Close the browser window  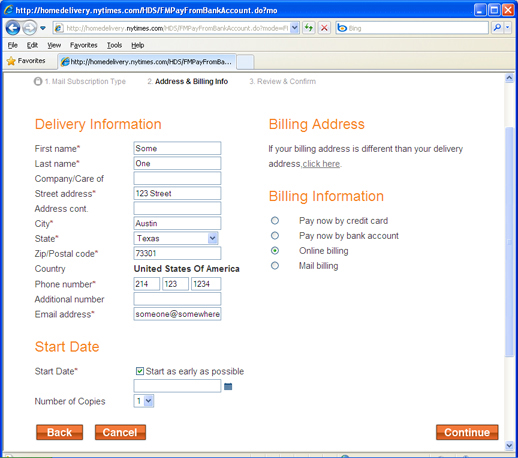(508, 10)
